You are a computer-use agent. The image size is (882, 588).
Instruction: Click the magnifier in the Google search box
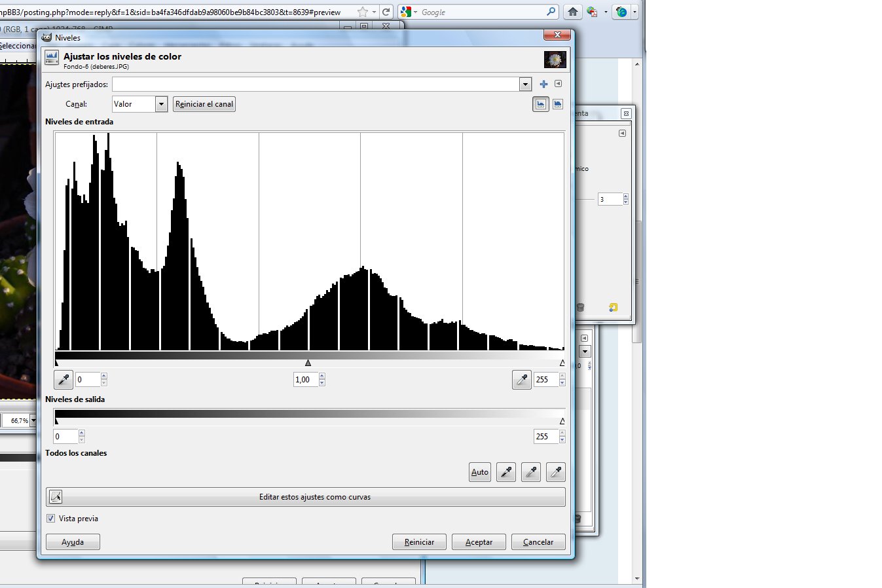(x=551, y=11)
